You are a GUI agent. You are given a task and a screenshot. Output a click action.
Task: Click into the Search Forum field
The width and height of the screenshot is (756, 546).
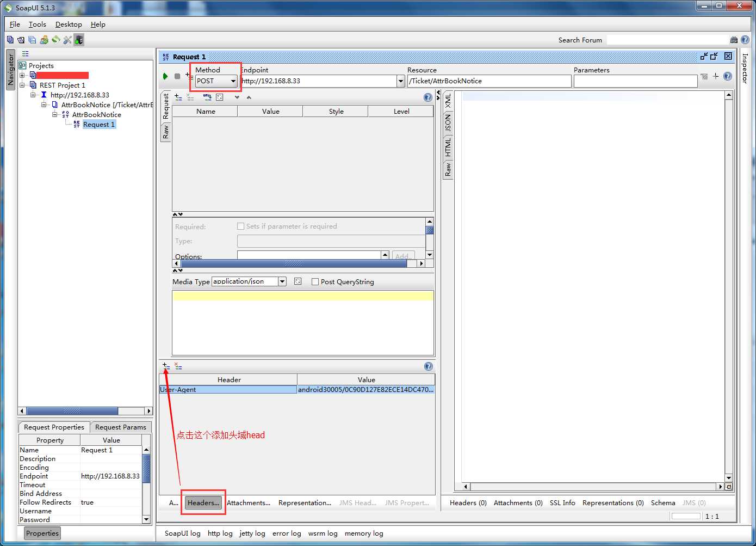click(667, 40)
